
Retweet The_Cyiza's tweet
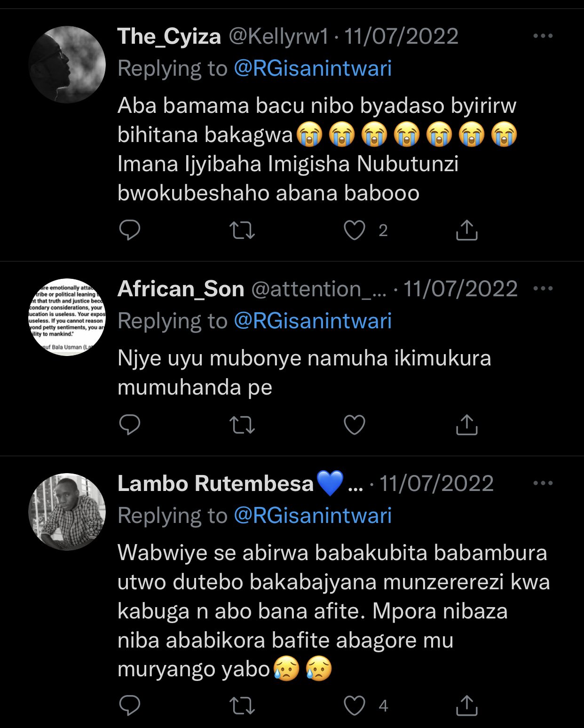tap(242, 230)
